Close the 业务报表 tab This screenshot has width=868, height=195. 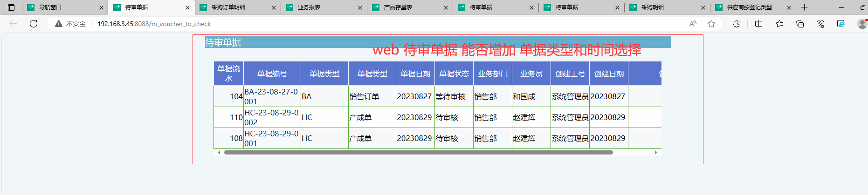click(360, 7)
